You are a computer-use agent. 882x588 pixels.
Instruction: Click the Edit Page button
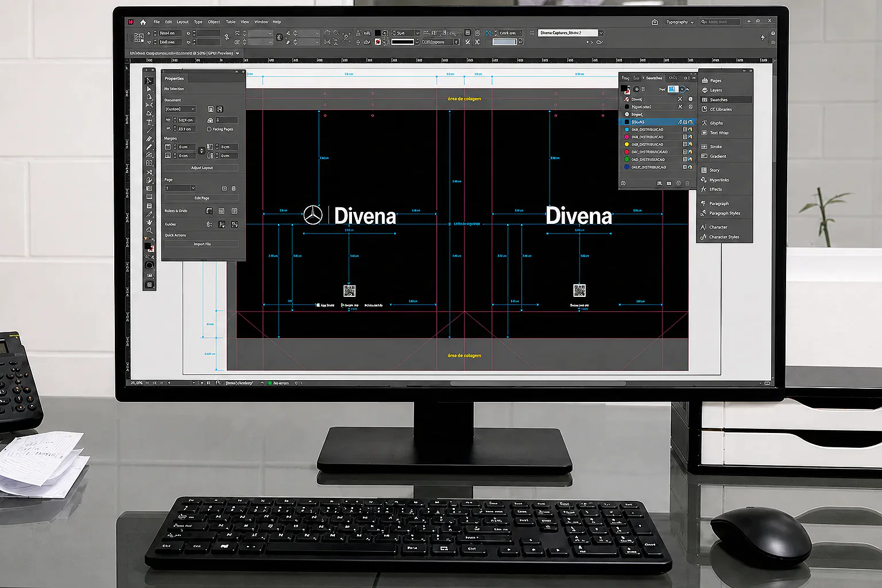[x=202, y=198]
